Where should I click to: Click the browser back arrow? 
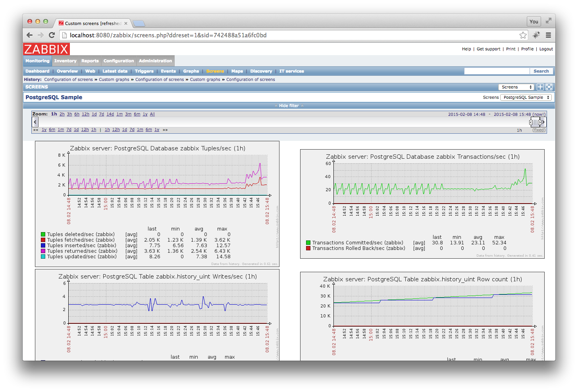(x=30, y=35)
